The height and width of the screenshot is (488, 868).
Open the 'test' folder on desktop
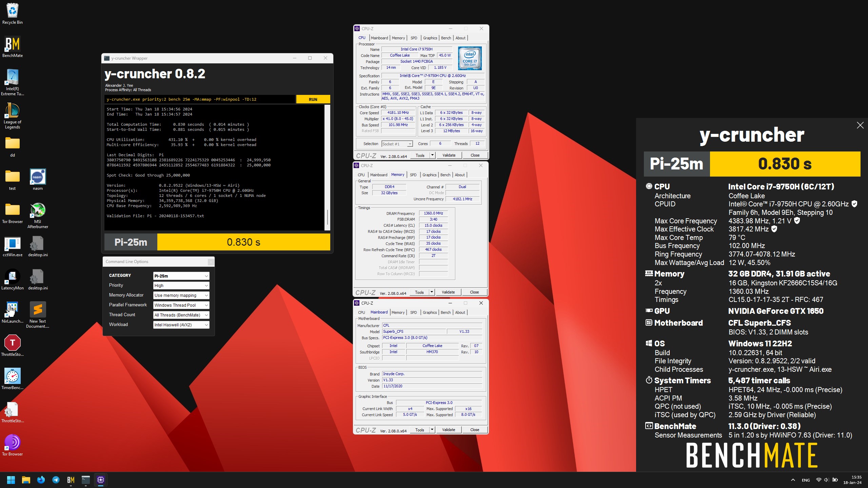(x=13, y=180)
